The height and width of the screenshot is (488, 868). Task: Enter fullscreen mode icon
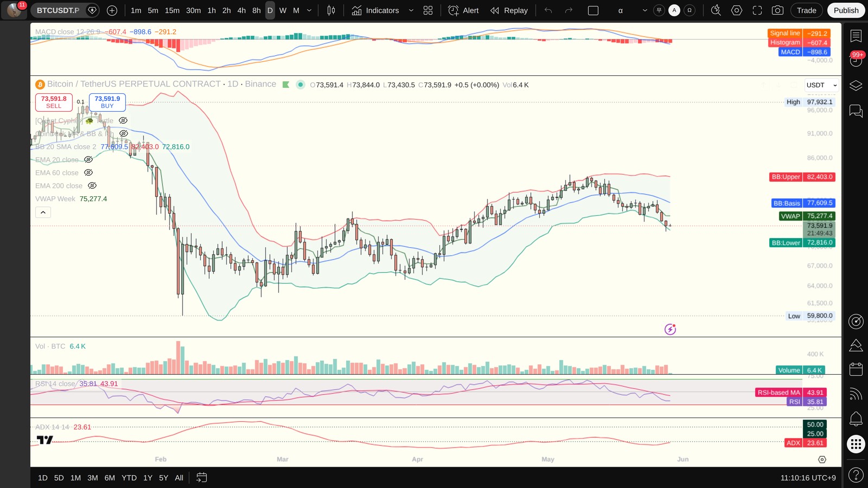(757, 10)
